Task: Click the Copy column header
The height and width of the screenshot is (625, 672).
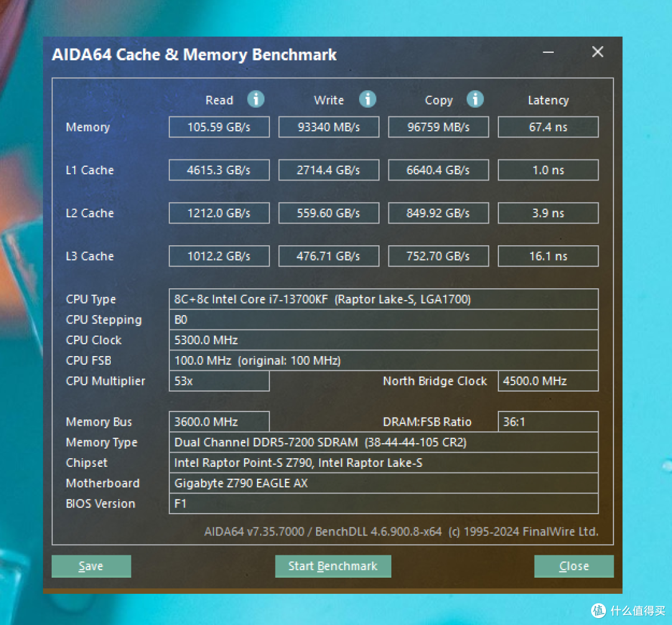Action: [x=439, y=100]
